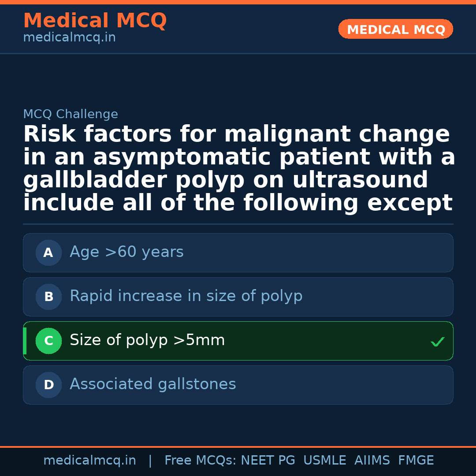This screenshot has height=476, width=476.
Task: Open medicalmcq.in link in footer
Action: tap(89, 461)
